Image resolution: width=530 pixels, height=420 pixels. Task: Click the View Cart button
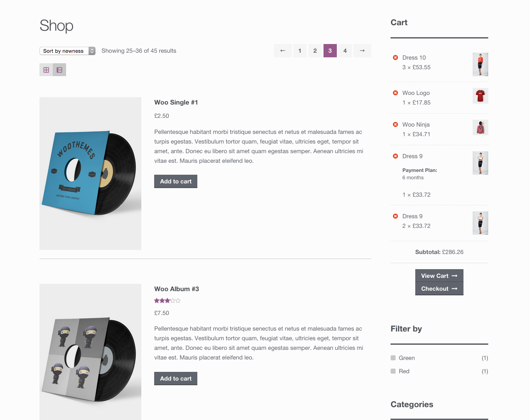tap(439, 276)
